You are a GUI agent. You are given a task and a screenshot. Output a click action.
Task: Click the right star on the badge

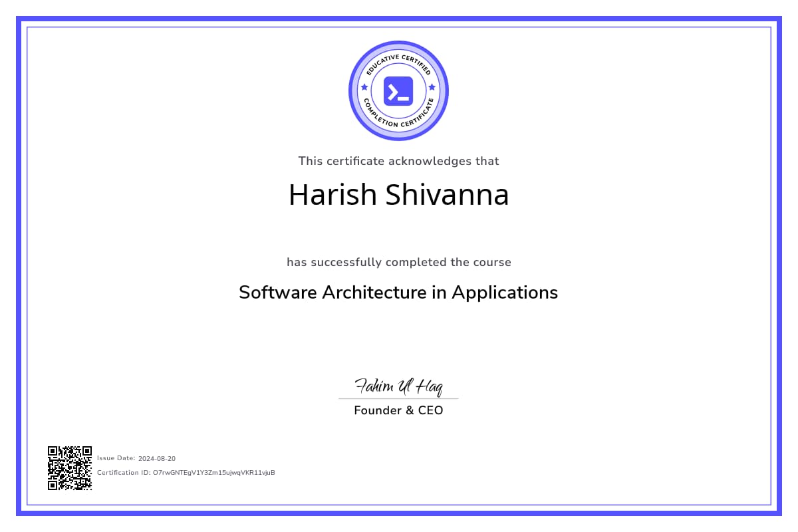432,87
